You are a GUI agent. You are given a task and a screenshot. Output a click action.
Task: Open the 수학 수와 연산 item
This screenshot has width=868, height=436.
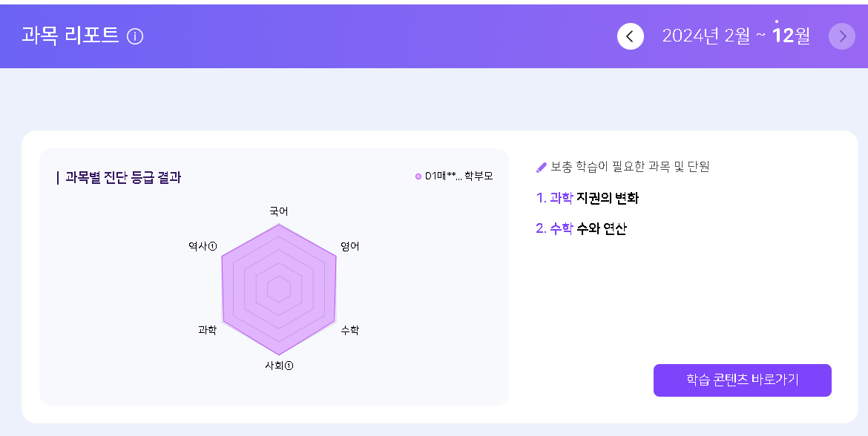click(581, 228)
